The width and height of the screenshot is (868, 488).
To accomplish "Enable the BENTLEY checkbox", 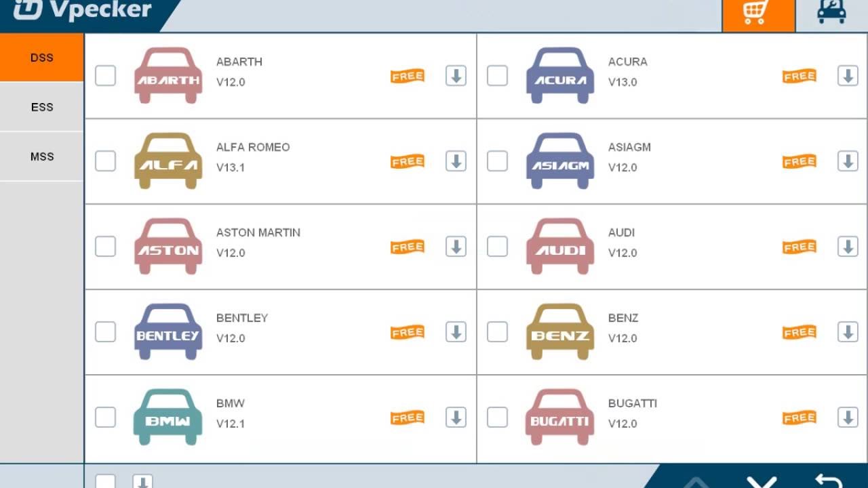I will [105, 331].
